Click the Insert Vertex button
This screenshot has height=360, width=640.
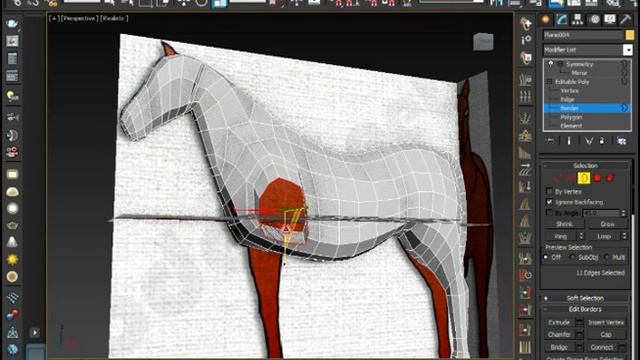pyautogui.click(x=606, y=322)
